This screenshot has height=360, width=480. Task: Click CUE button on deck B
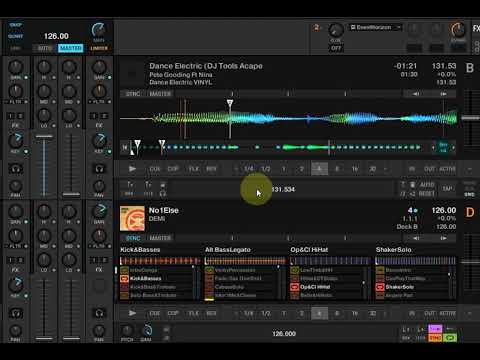154,169
